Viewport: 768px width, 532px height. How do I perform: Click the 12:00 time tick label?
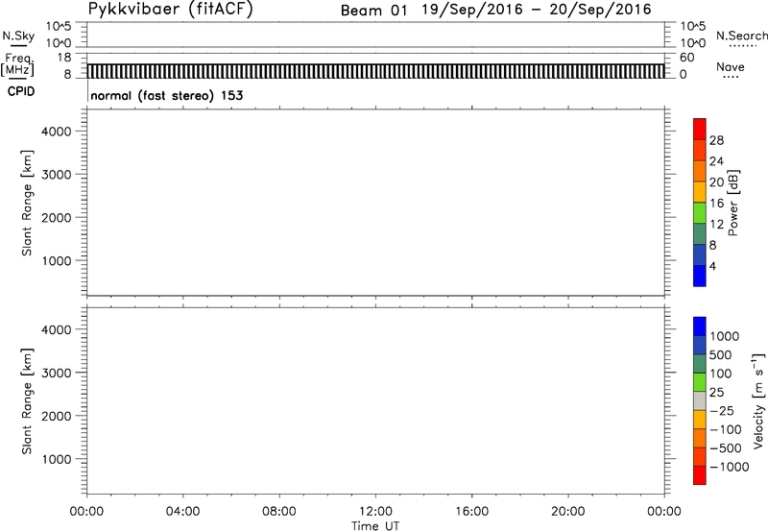coord(375,512)
